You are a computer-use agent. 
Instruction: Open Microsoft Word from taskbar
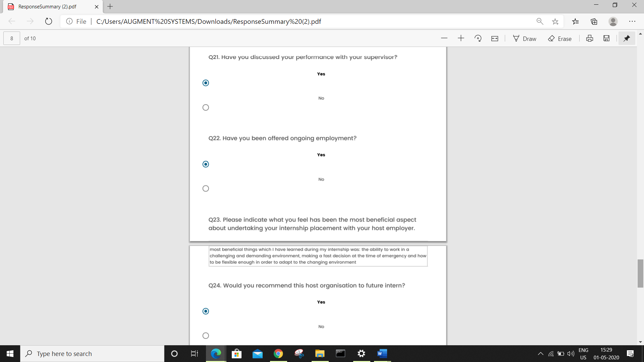pos(382,354)
